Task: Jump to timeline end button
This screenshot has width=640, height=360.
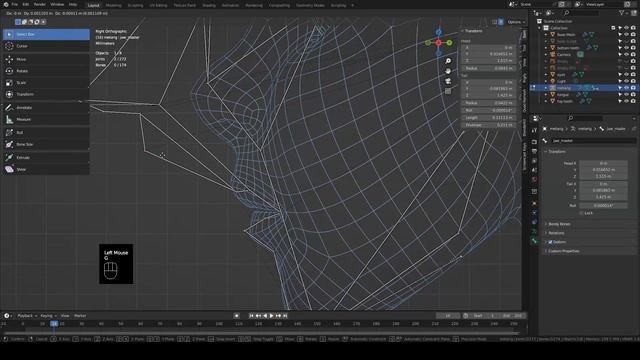Action: [285, 316]
